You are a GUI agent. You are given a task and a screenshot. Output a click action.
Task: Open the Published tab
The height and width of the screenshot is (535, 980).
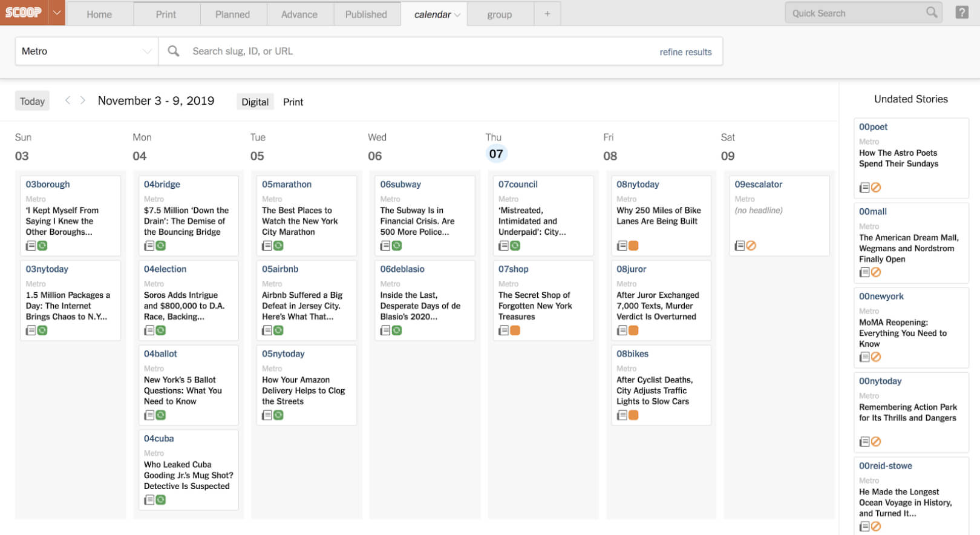coord(366,15)
